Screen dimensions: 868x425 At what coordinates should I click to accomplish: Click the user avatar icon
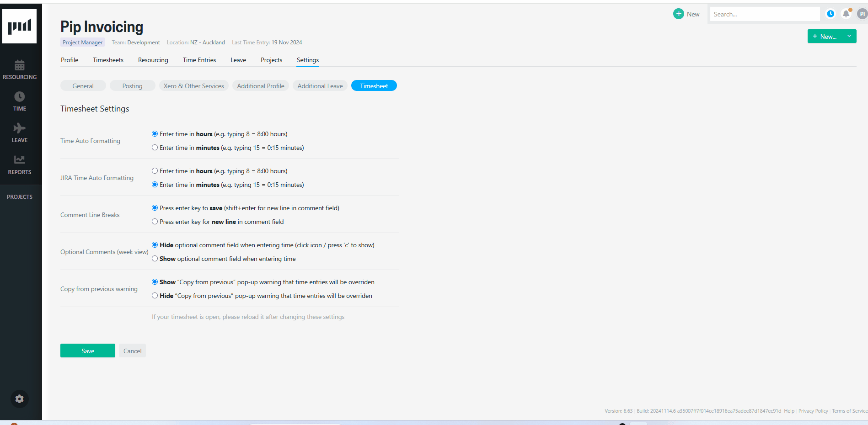pos(862,14)
